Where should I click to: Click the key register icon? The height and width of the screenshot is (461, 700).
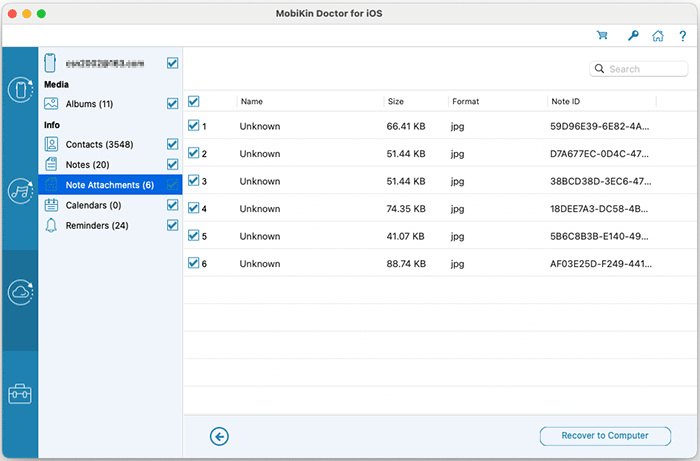[x=633, y=35]
